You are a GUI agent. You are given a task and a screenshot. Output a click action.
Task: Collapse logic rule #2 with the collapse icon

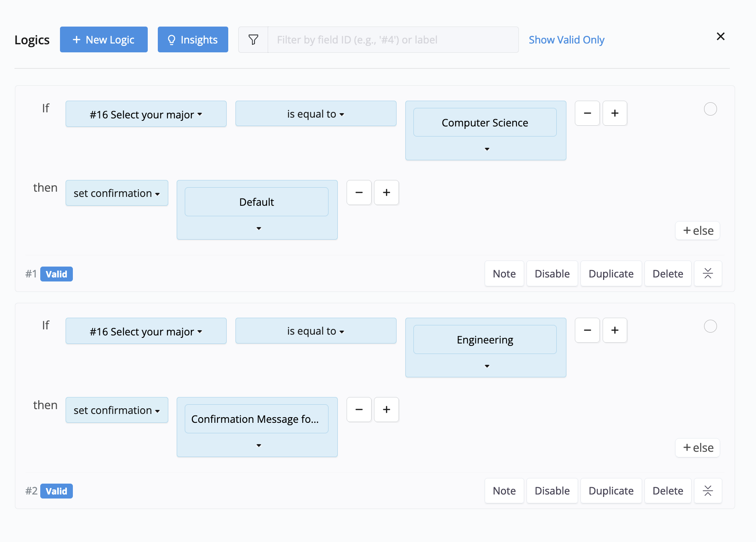pyautogui.click(x=708, y=491)
